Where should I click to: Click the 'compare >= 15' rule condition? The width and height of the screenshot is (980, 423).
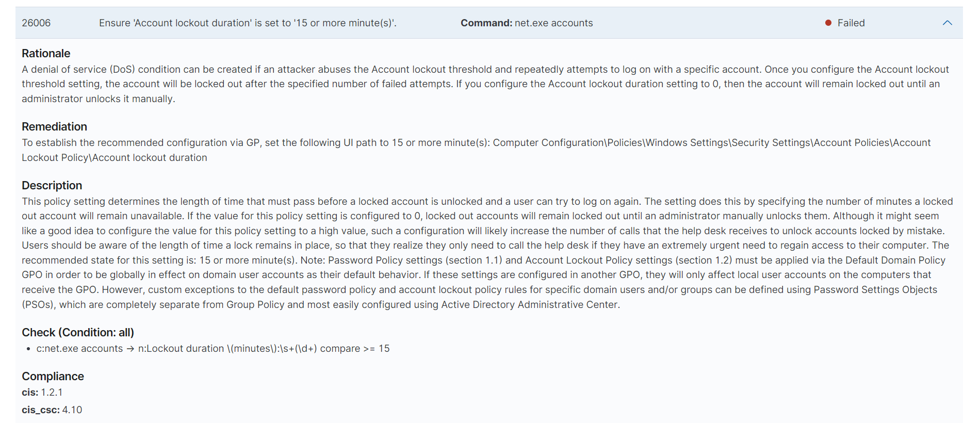point(355,349)
